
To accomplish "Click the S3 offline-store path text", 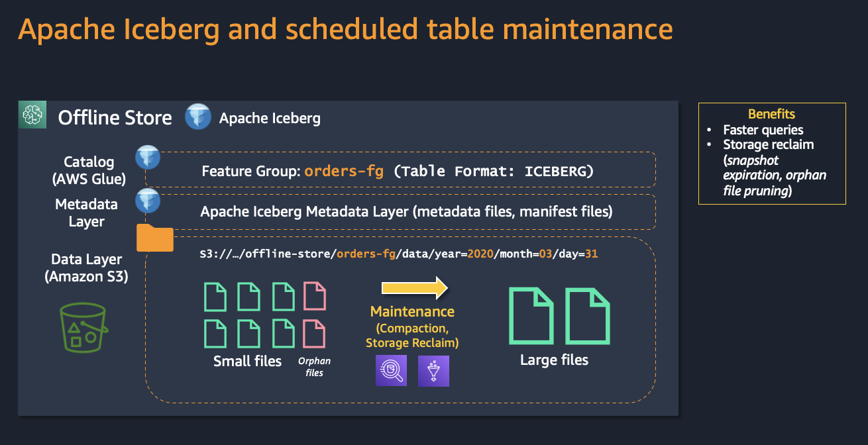I will pyautogui.click(x=399, y=254).
